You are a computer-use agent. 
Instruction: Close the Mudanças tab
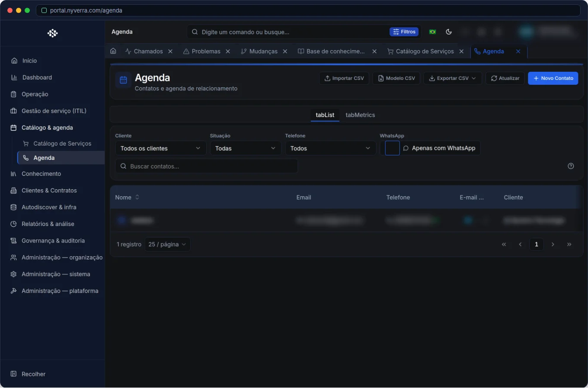click(x=285, y=51)
